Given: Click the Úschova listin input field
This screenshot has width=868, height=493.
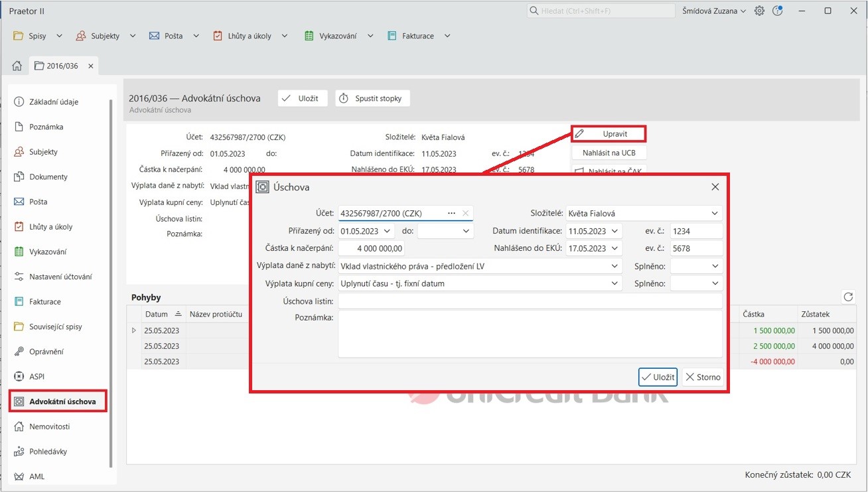Looking at the screenshot, I should coord(530,301).
